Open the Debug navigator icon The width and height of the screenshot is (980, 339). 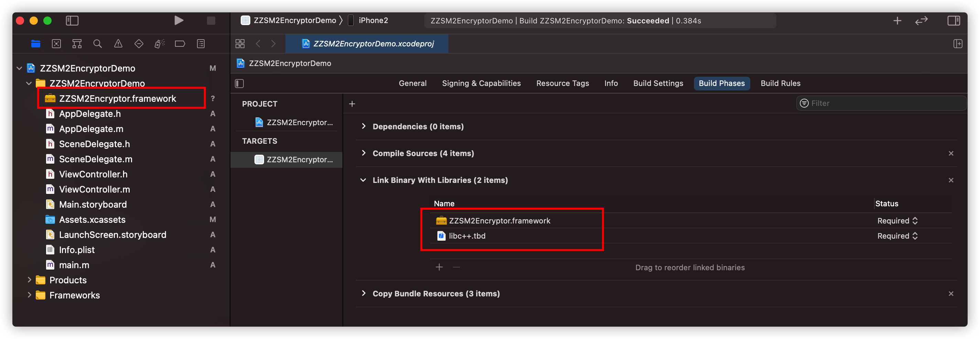(x=160, y=44)
